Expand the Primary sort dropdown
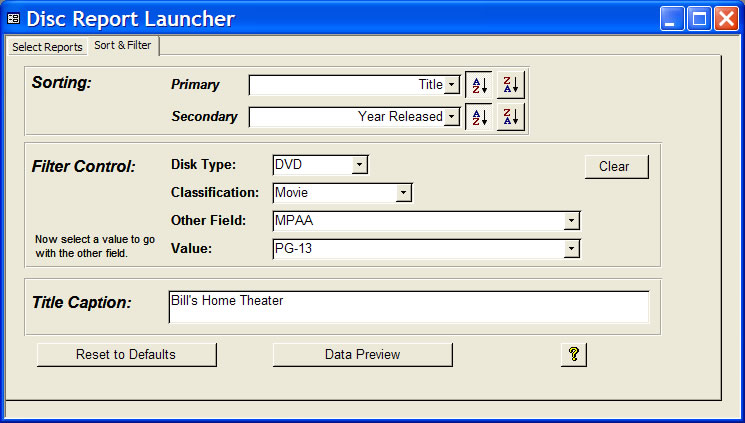This screenshot has height=423, width=745. (452, 85)
